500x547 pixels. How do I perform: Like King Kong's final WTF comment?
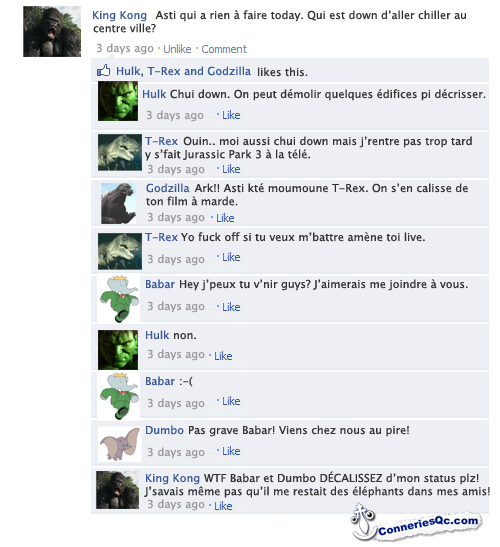223,506
